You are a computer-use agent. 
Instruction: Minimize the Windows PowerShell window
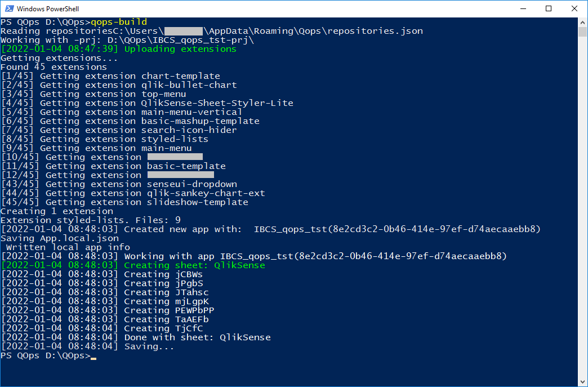[522, 8]
